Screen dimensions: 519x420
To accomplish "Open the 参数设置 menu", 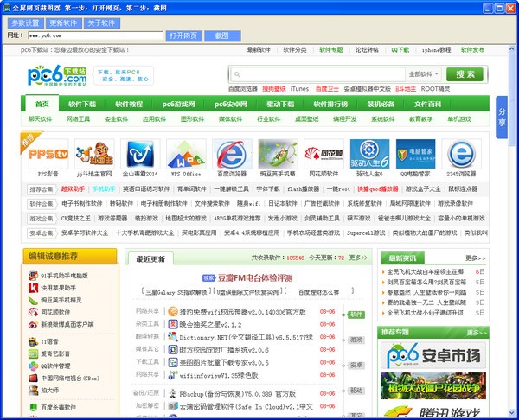I will click(25, 23).
